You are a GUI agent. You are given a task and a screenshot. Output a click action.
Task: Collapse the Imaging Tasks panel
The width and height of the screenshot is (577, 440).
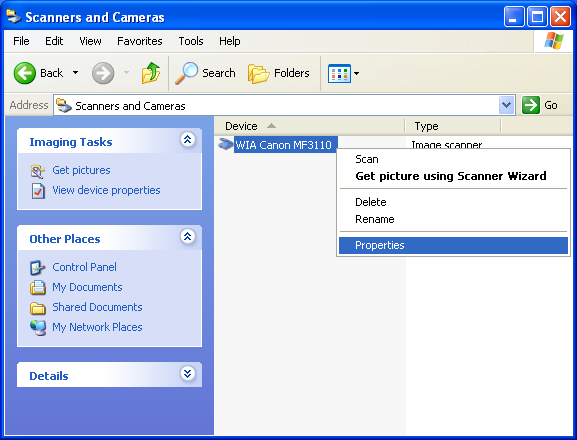click(x=188, y=140)
